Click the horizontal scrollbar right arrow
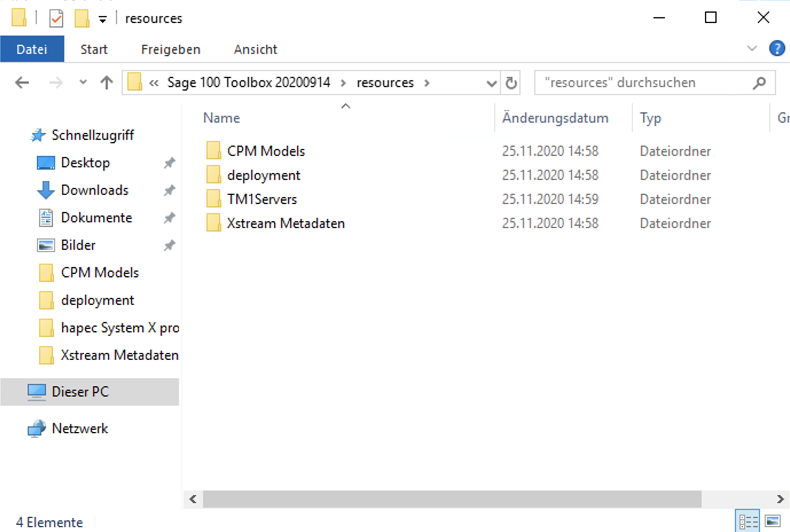 tap(780, 499)
